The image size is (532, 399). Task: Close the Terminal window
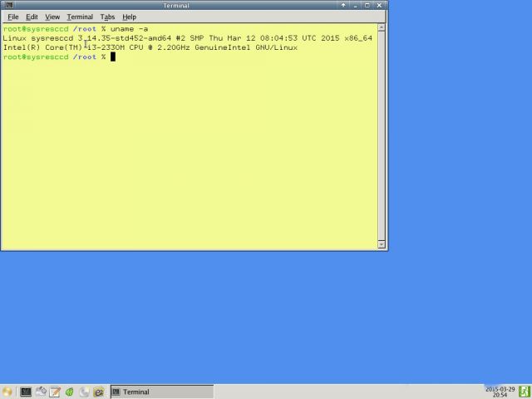[379, 5]
